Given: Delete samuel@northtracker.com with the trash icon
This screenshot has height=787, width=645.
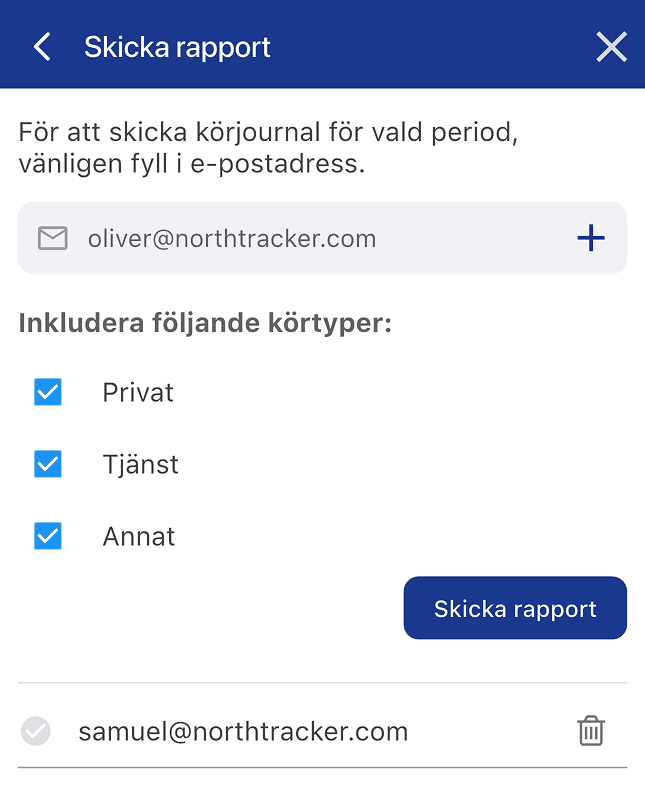Looking at the screenshot, I should point(591,731).
